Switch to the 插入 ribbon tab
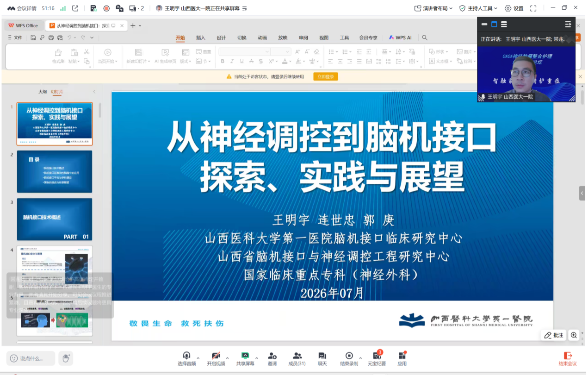This screenshot has width=588, height=376. 201,38
